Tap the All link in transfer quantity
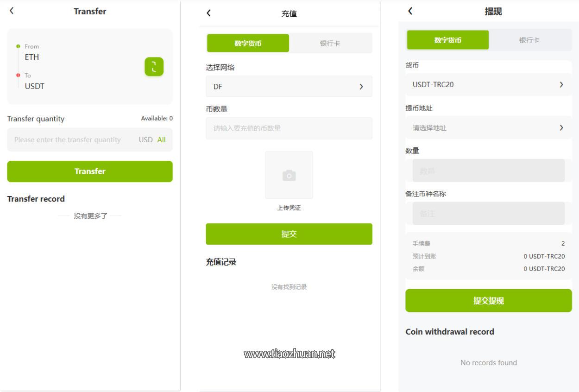The image size is (579, 392). tap(161, 140)
